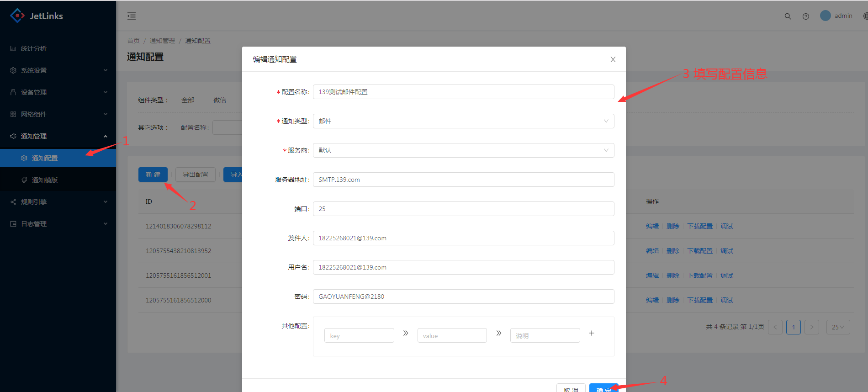Click the key field in 其他配置

tap(359, 336)
